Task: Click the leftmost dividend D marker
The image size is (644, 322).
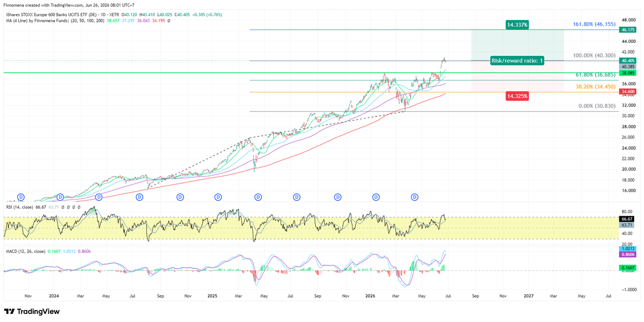Action: pos(21,197)
